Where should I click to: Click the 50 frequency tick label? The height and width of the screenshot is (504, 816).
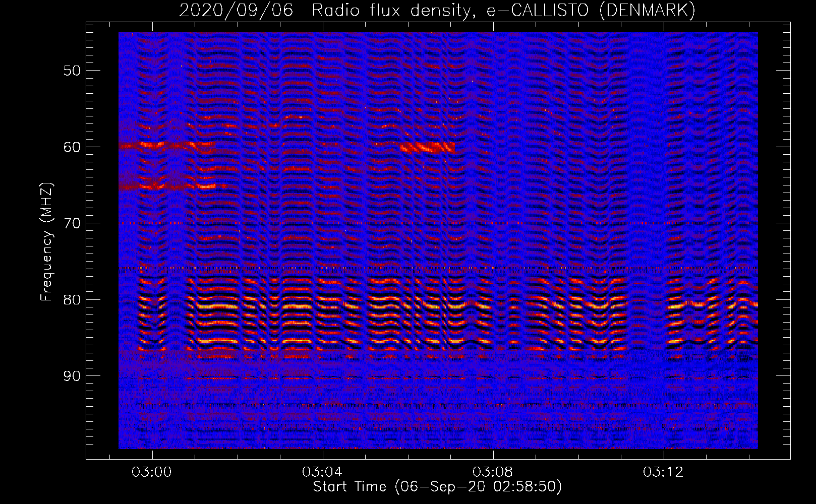point(72,71)
